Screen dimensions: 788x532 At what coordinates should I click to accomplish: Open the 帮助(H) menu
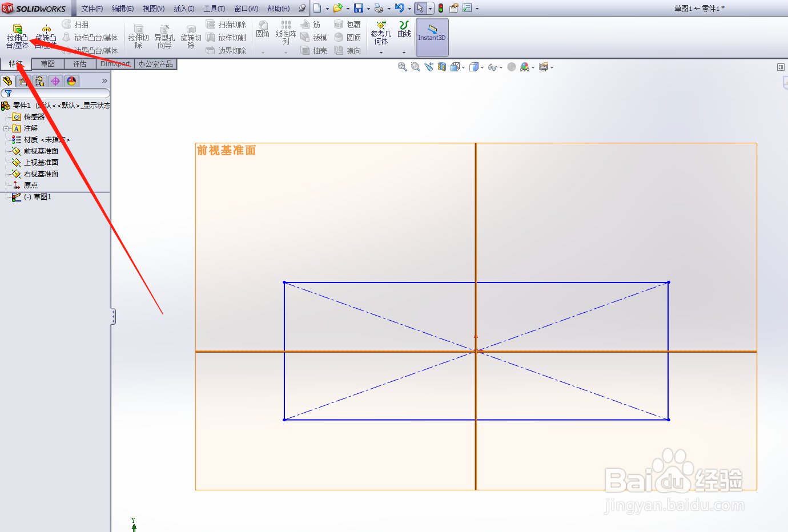click(278, 9)
